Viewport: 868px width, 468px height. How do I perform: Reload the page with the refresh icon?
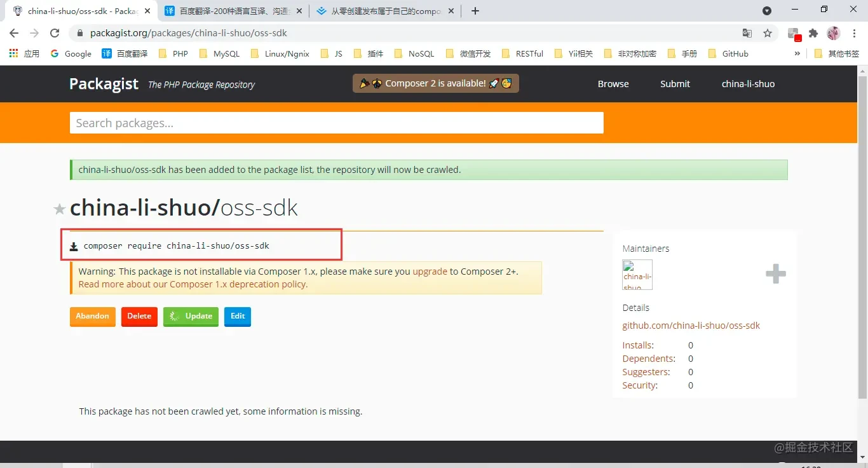coord(55,33)
